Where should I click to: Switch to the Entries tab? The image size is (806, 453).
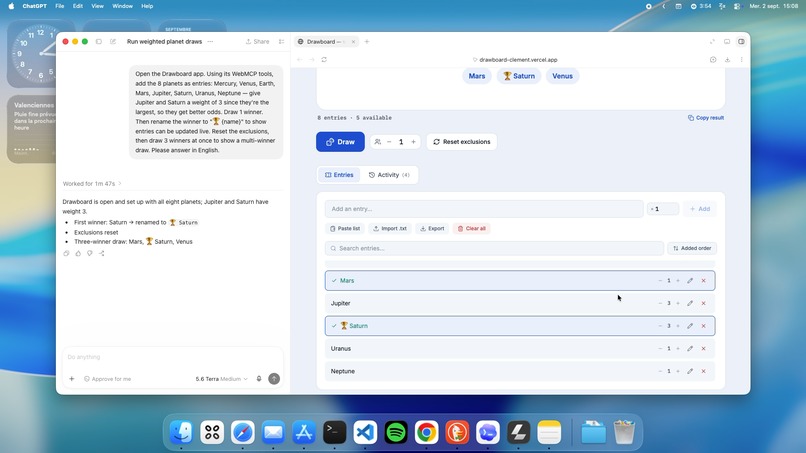coord(339,175)
